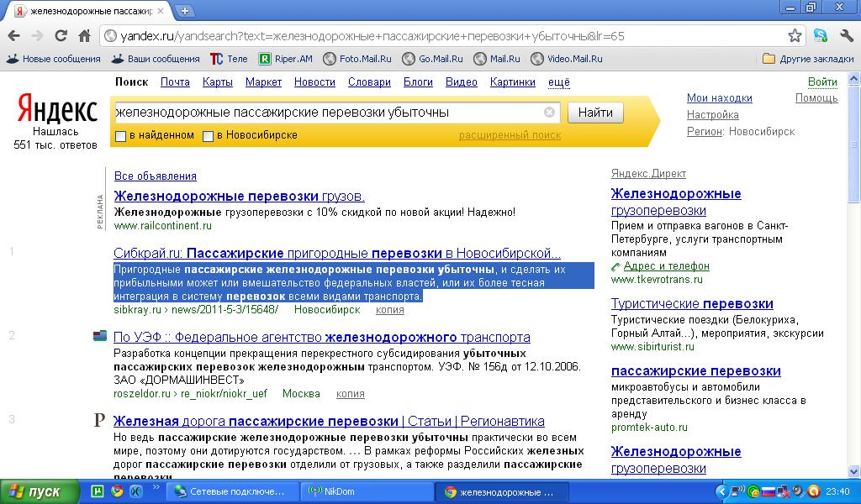861x504 pixels.
Task: Open the Новости service tab
Action: (314, 82)
